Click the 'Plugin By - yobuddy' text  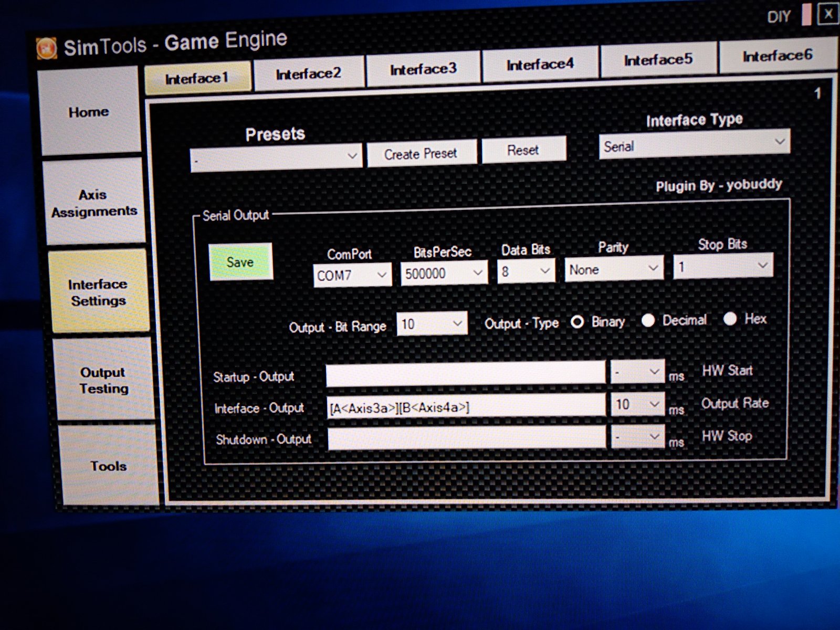719,185
